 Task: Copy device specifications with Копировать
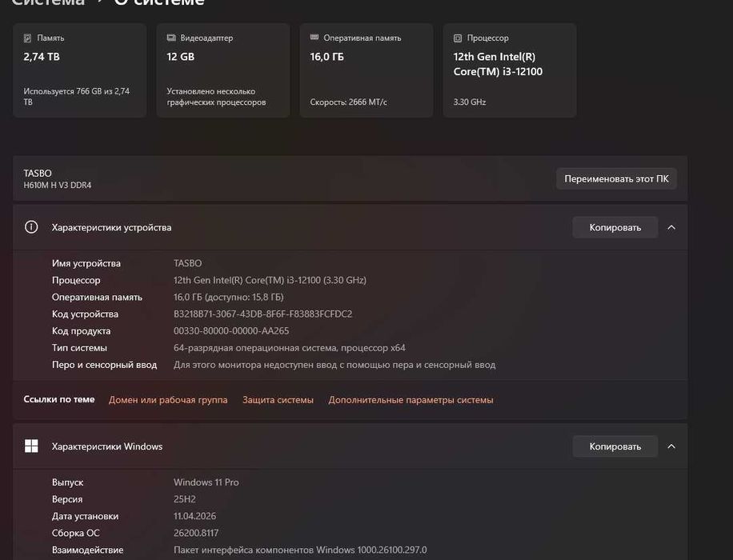pos(615,227)
